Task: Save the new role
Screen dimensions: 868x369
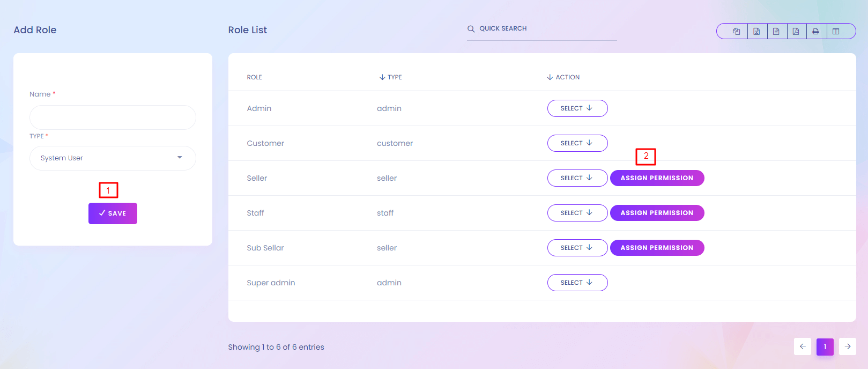Action: 113,213
